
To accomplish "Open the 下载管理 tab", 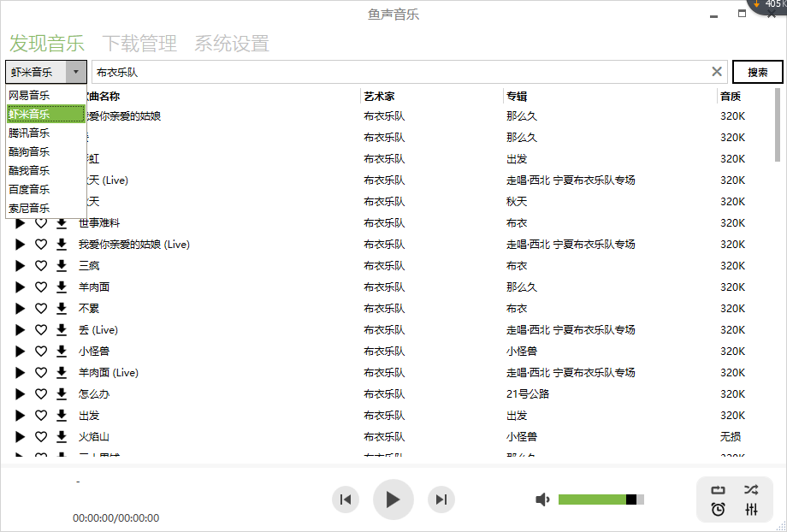I will pos(139,43).
